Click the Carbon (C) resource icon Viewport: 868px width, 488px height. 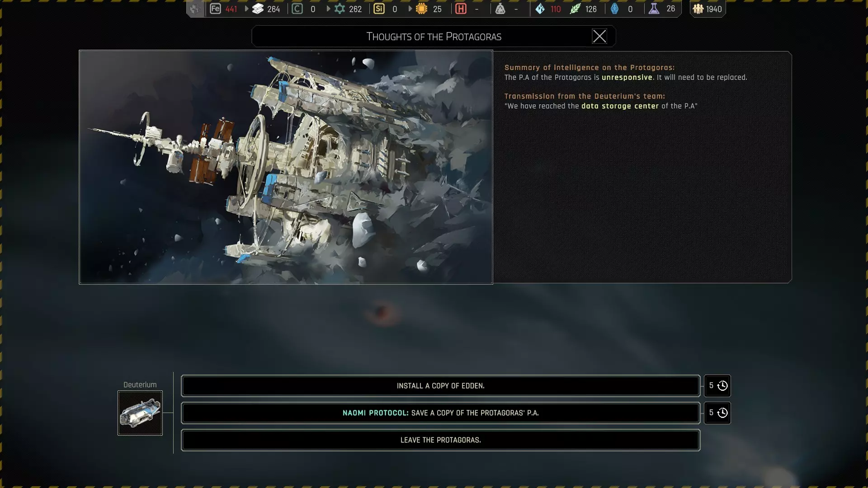tap(297, 9)
